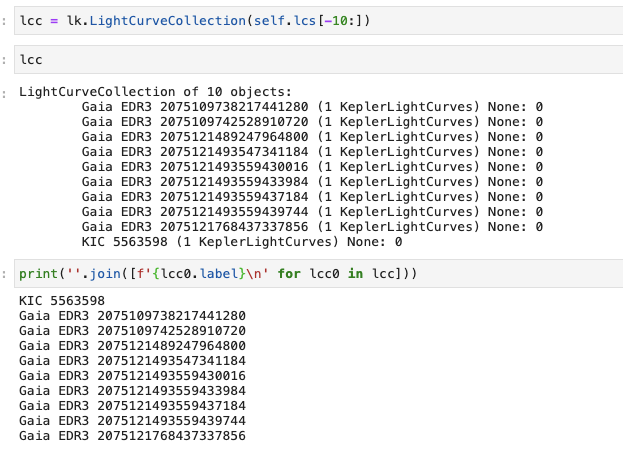Click collection row Gaia EDR3 2075121493547341184 KeplerLightCurves
Image resolution: width=623 pixels, height=449 pixels.
(312, 152)
